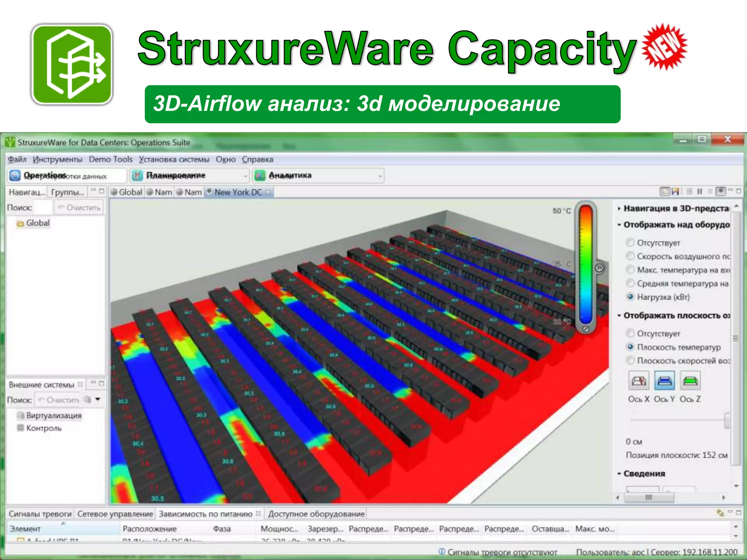Select the Плоскость температур radio button
Screen dimensions: 747x560
[630, 347]
